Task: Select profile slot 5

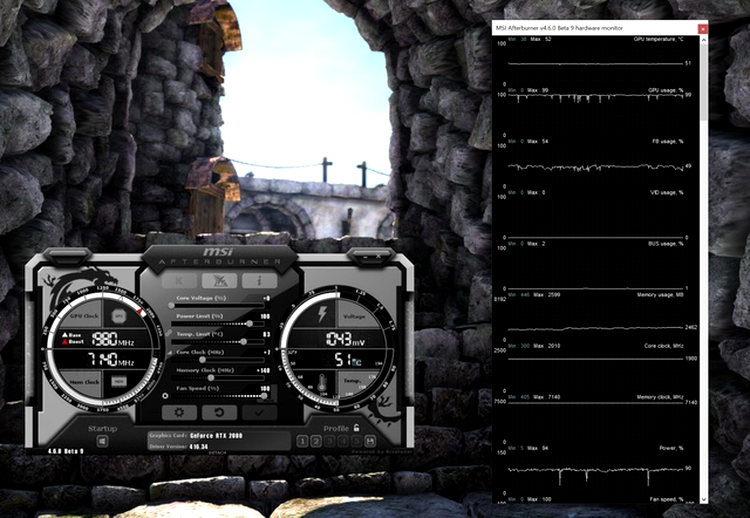Action: click(356, 441)
